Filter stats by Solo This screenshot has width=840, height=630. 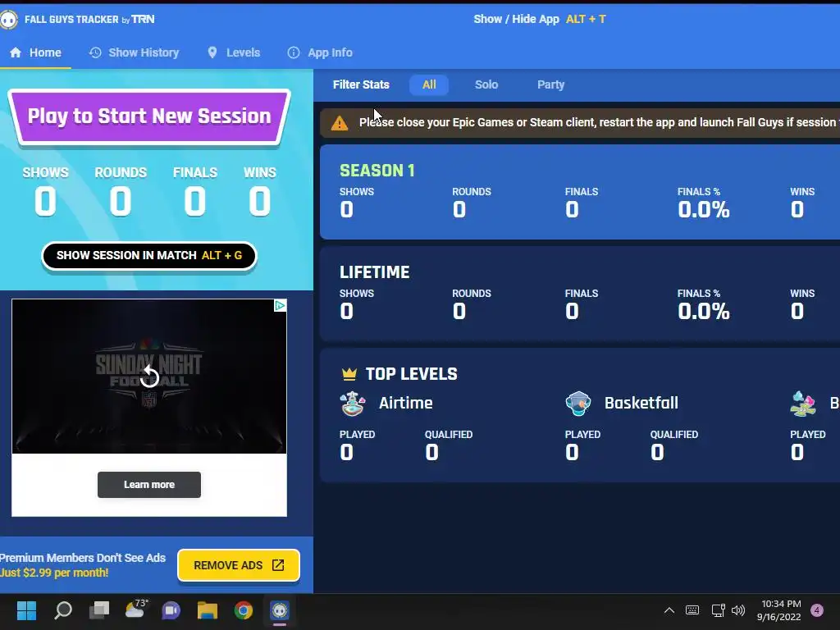coord(486,84)
